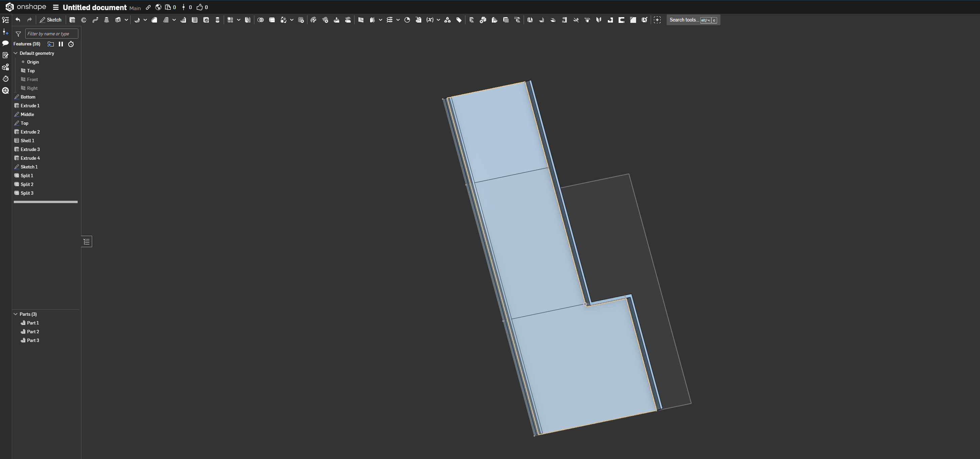Open the Variable (x) tool
The image size is (980, 459).
click(x=430, y=20)
